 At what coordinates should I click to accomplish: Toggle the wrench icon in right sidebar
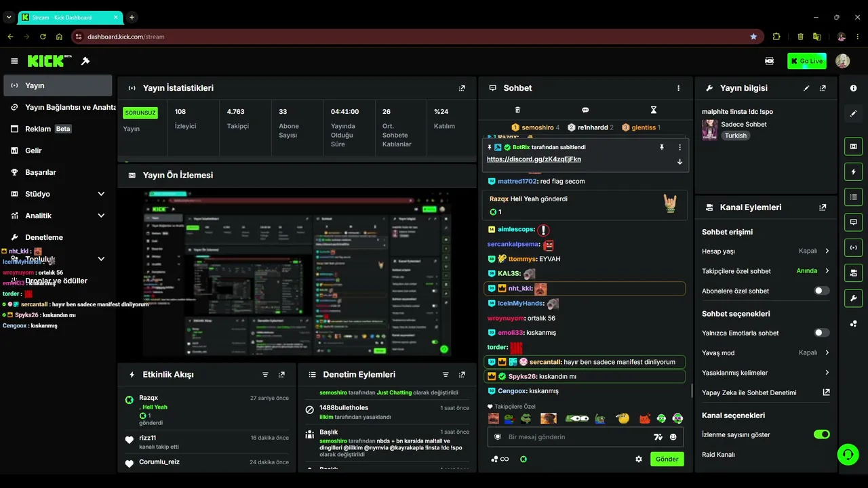853,298
